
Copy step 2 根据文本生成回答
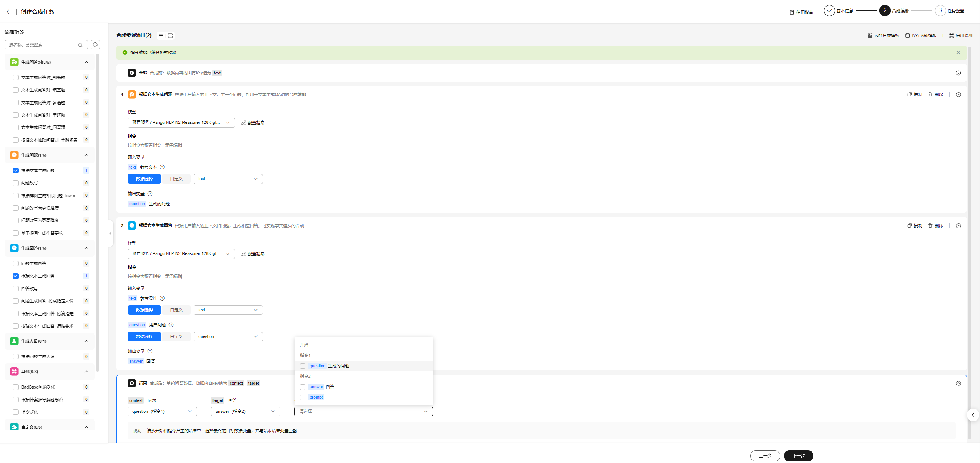[x=914, y=226]
